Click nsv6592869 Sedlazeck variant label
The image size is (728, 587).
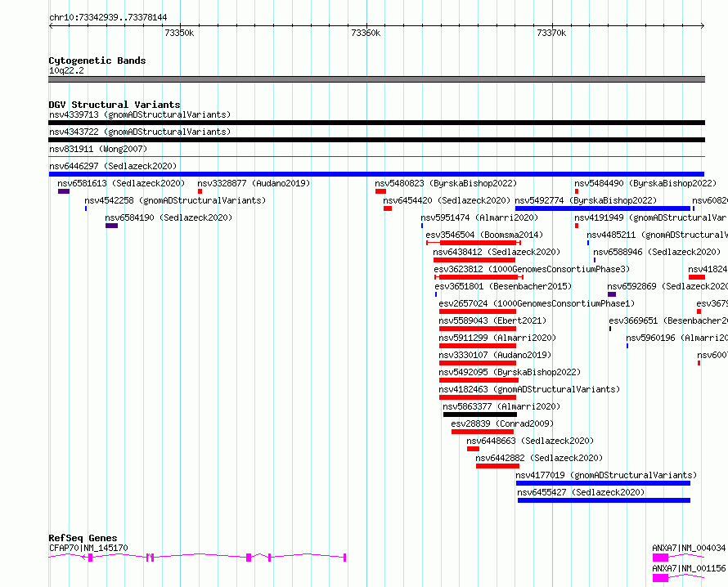coord(667,286)
